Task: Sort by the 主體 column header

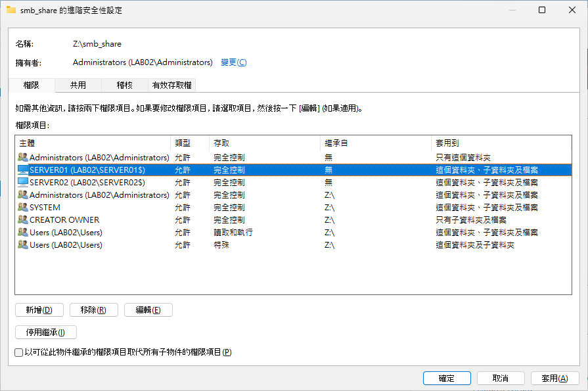Action: [x=93, y=143]
